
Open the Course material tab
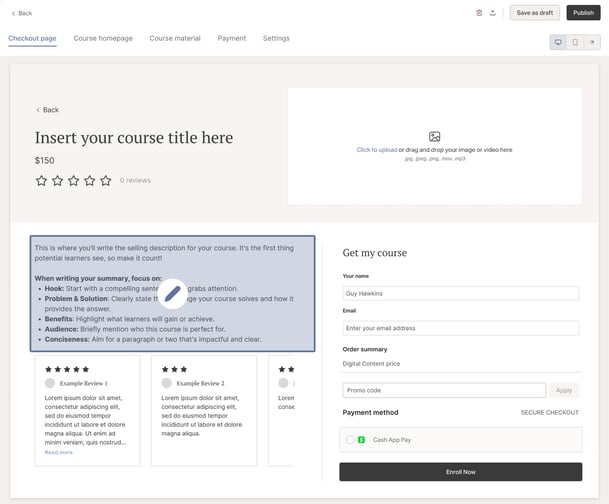point(175,38)
